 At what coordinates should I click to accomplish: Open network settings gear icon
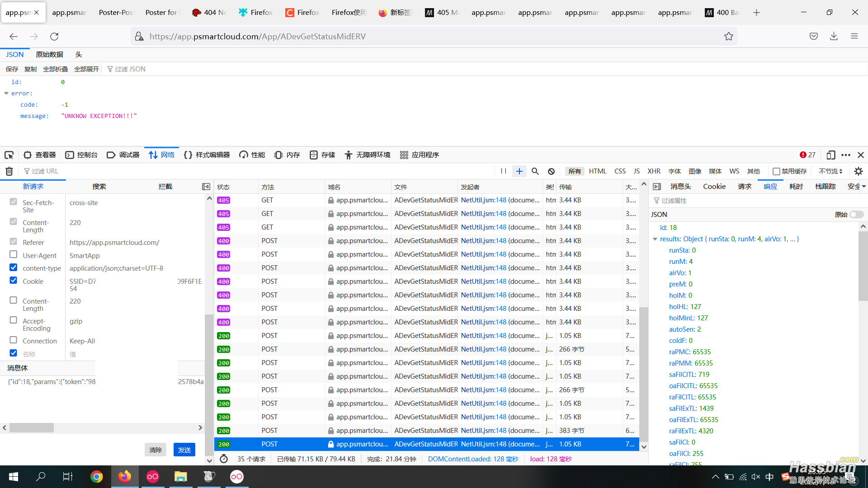click(859, 171)
